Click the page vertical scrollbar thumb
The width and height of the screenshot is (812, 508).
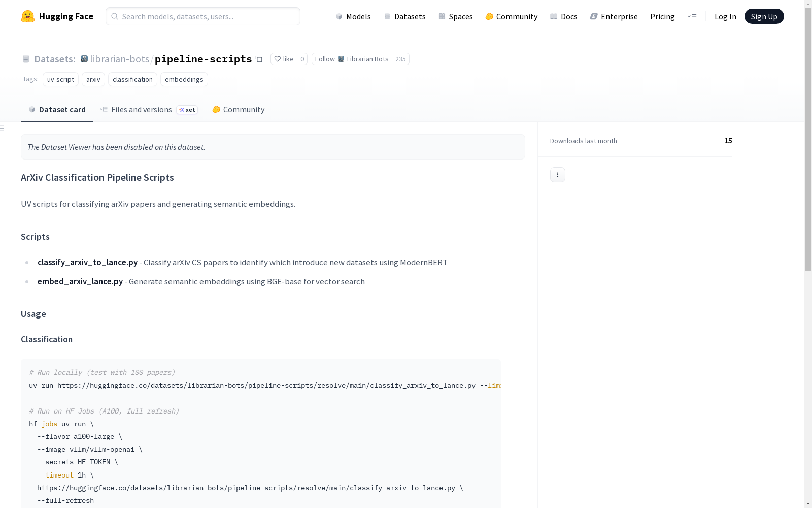click(808, 140)
